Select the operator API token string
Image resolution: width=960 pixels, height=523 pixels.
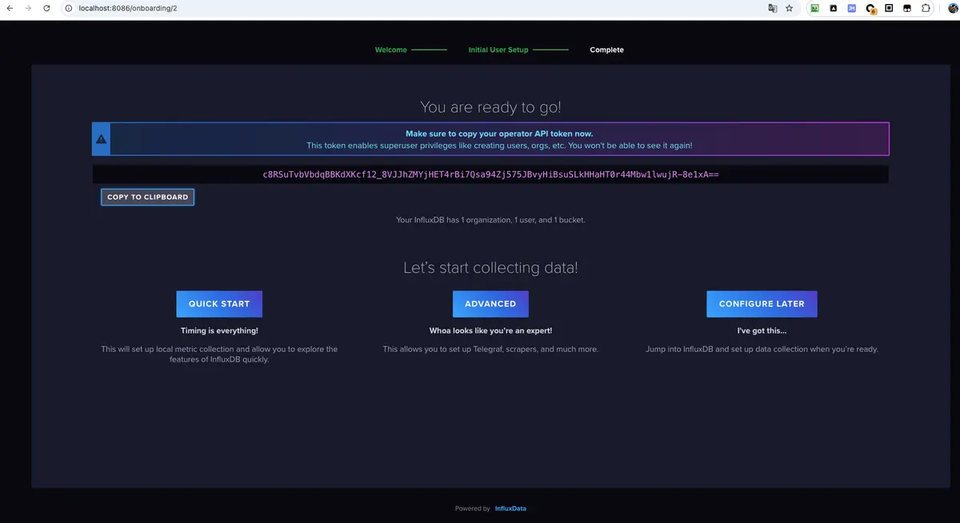[x=490, y=175]
